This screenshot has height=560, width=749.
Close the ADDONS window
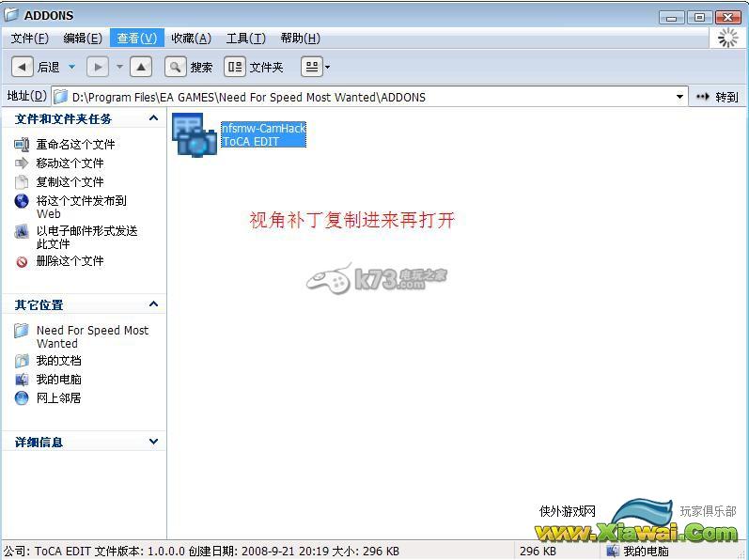728,18
